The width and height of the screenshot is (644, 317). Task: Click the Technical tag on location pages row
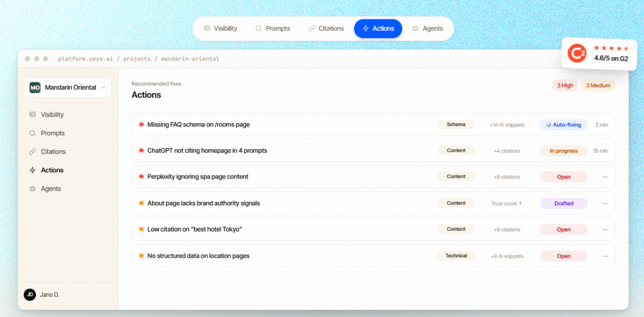click(x=456, y=256)
